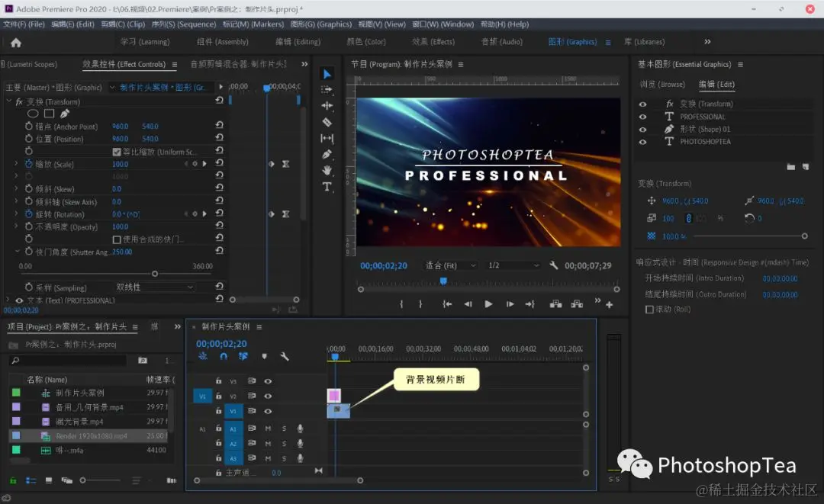Toggle Scale animation stopwatch
The height and width of the screenshot is (504, 824).
[29, 164]
